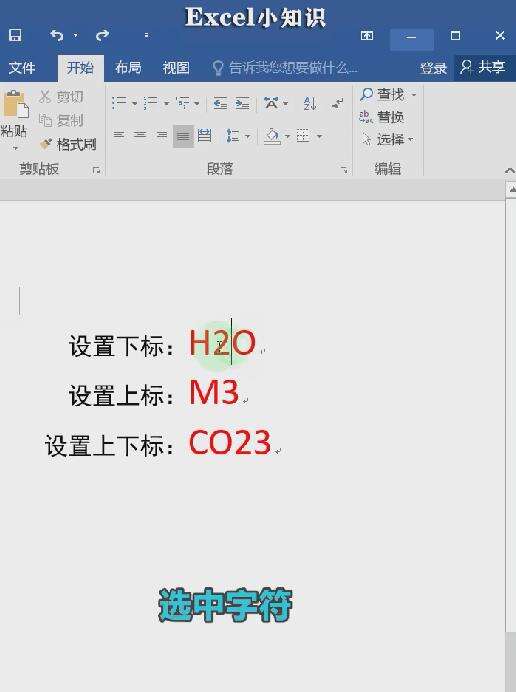
Task: Click the vertical scrollbar up arrow
Action: coord(511,190)
